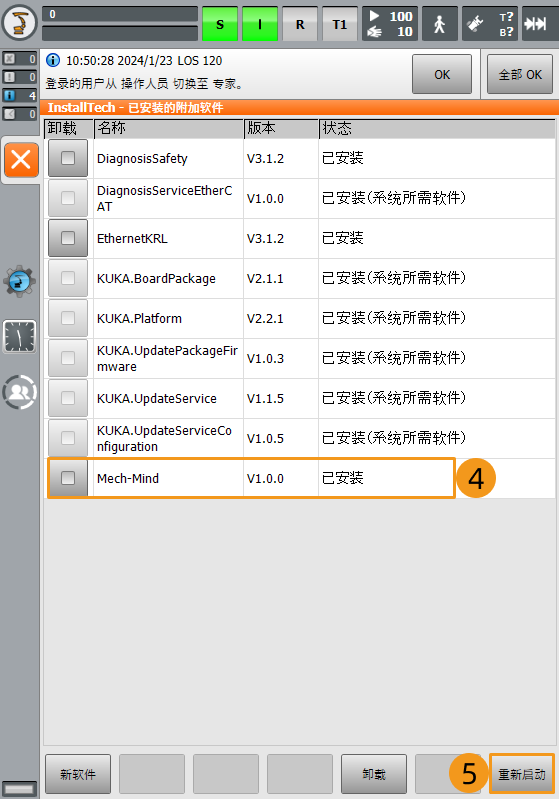
Task: Click the 全部 OK button
Action: [x=520, y=74]
